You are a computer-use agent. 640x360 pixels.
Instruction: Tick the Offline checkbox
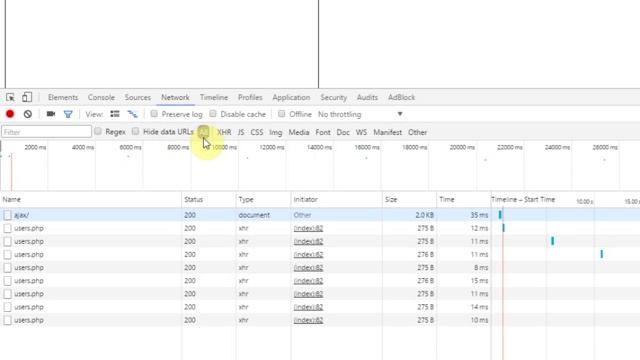pos(281,113)
